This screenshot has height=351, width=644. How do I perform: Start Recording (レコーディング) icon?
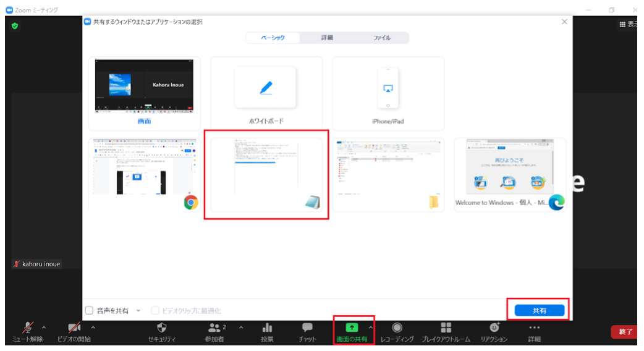click(x=397, y=328)
